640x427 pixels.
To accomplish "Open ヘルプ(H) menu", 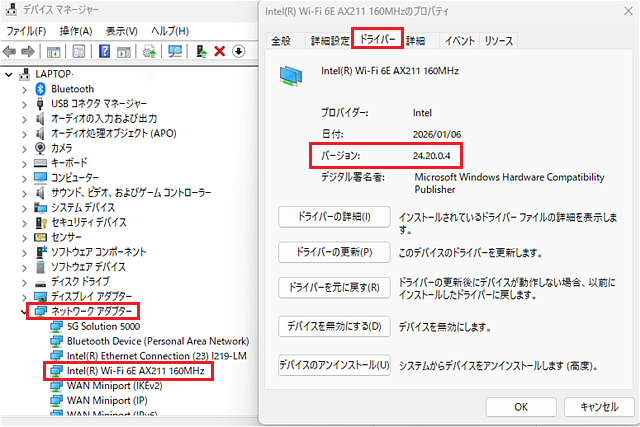I will point(170,31).
